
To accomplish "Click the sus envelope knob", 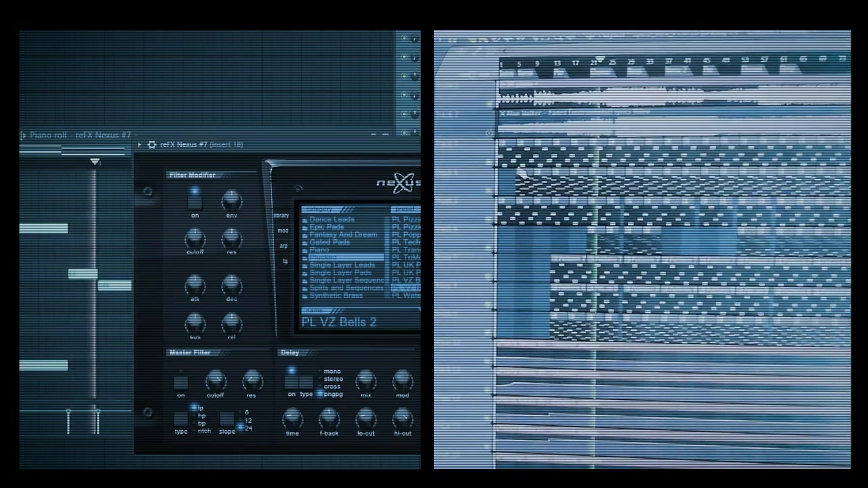I will (195, 323).
